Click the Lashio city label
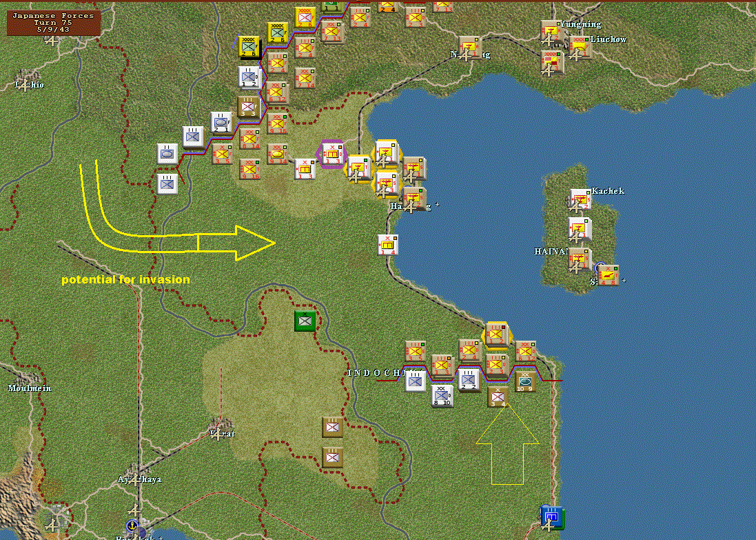 click(x=30, y=85)
